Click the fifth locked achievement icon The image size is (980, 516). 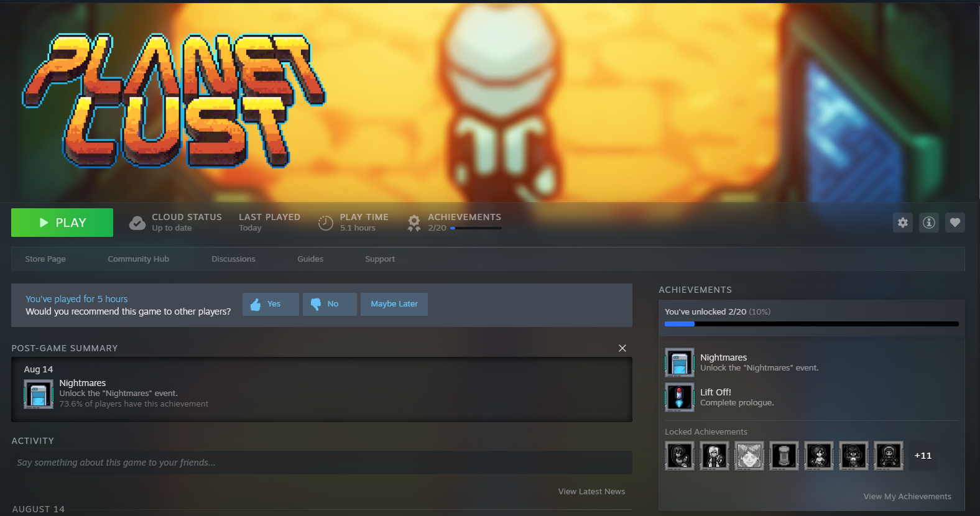click(x=819, y=456)
